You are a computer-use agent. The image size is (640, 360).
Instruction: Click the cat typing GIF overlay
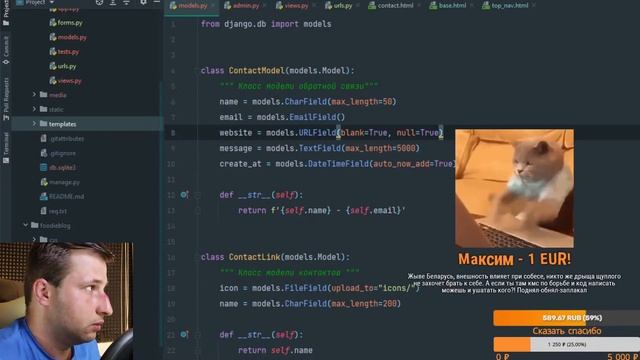coord(514,189)
